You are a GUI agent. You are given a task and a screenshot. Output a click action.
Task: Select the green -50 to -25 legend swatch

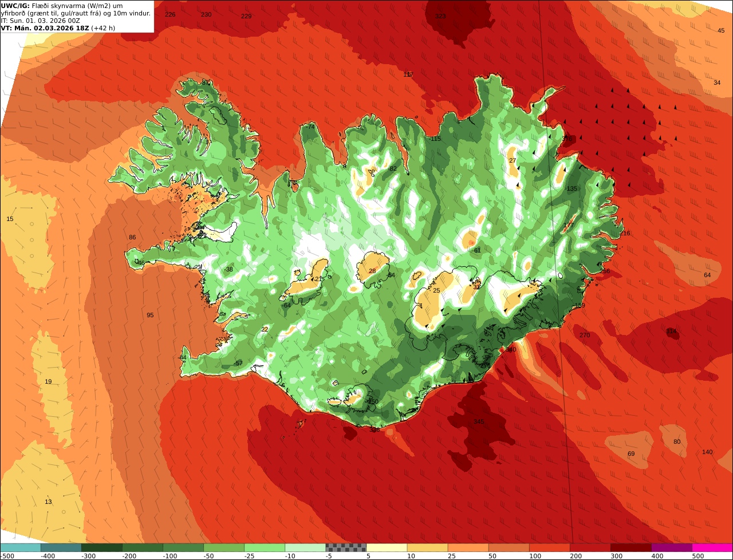tap(224, 547)
